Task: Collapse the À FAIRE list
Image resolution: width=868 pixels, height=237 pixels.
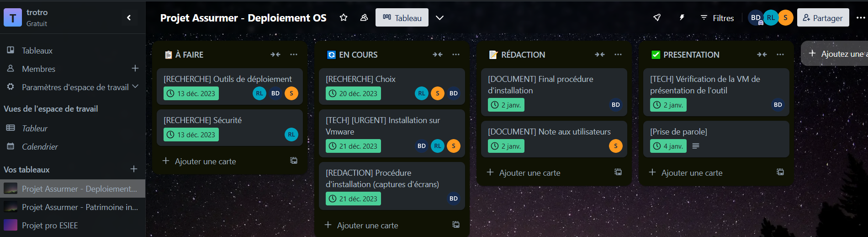Action: point(275,54)
